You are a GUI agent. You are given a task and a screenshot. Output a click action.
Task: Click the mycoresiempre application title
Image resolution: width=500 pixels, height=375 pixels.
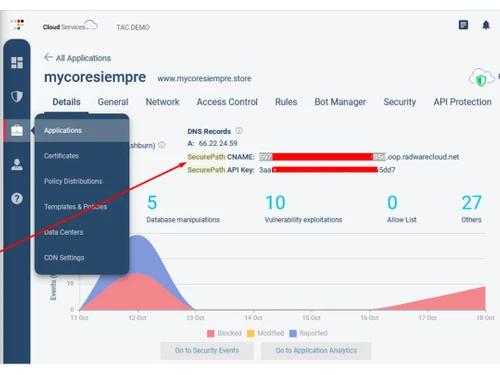coord(95,77)
